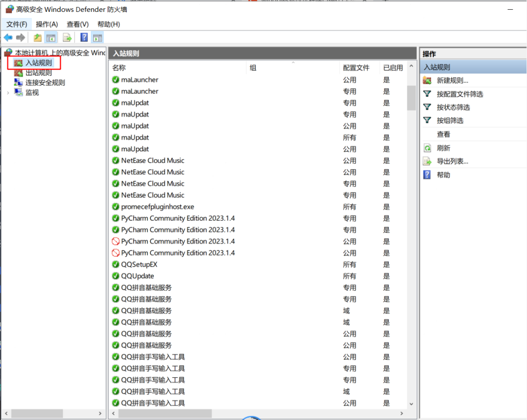Click the export icon beside 导出列表
The width and height of the screenshot is (527, 420).
[x=427, y=161]
